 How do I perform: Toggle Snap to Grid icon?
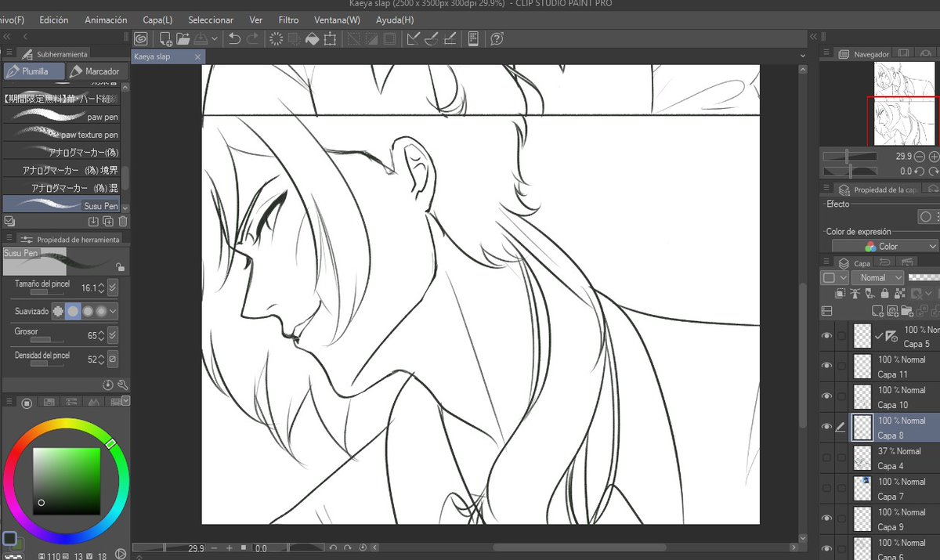coord(450,38)
